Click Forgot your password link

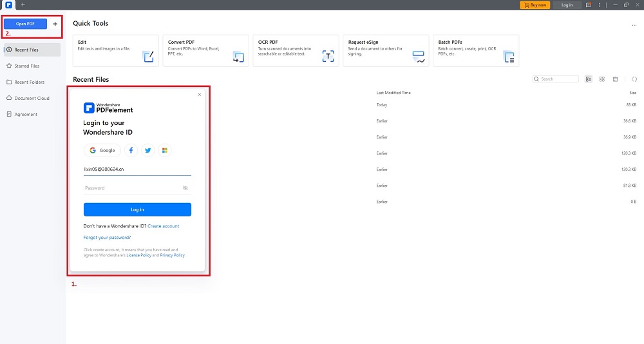[107, 238]
